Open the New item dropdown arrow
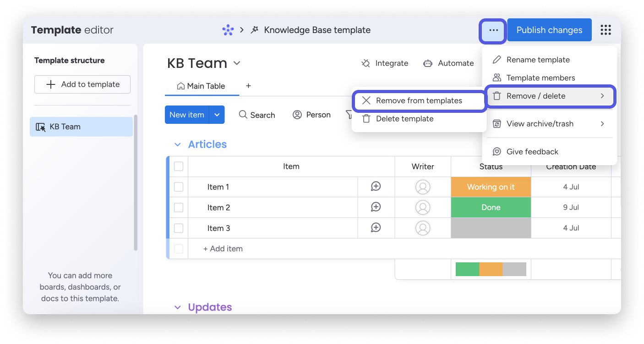644x344 pixels. [216, 115]
